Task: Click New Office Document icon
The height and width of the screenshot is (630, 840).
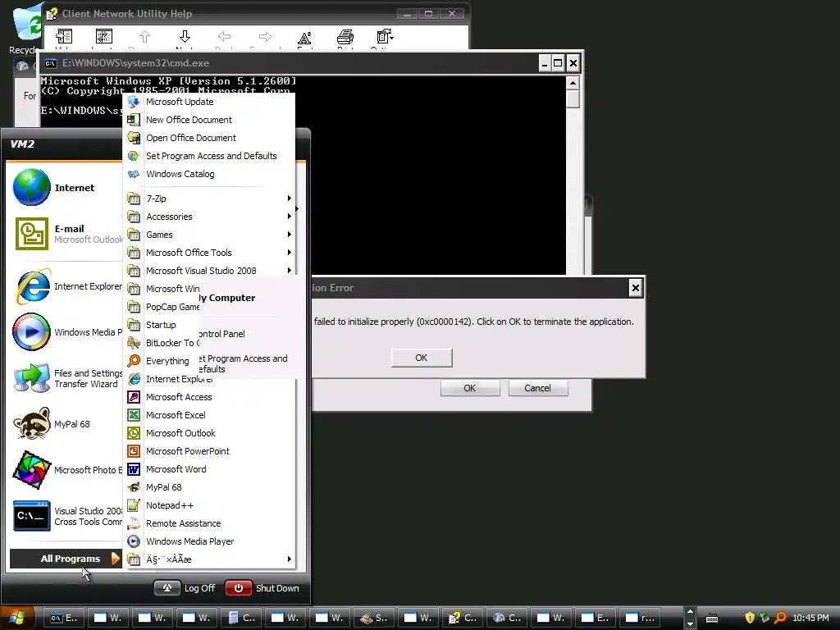Action: coord(134,120)
